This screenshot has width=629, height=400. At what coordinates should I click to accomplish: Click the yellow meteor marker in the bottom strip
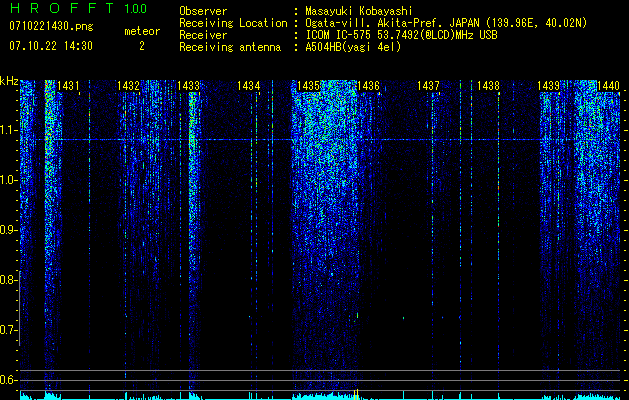tap(355, 395)
